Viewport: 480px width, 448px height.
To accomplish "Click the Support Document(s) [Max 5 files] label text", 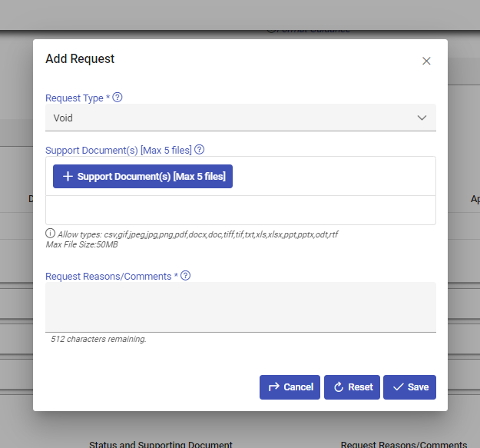I will [x=118, y=150].
